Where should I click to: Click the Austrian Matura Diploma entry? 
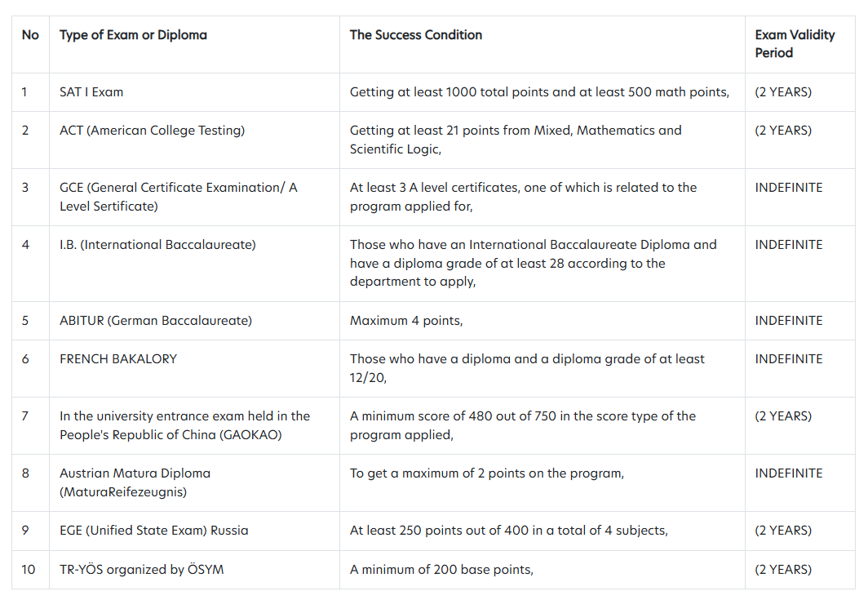[135, 482]
